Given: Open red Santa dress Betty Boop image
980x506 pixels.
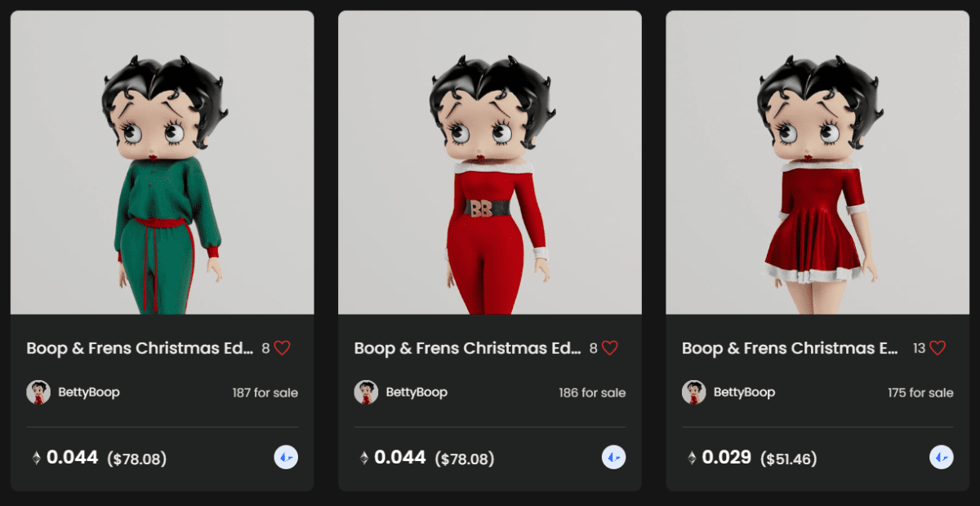Looking at the screenshot, I should pos(817,163).
